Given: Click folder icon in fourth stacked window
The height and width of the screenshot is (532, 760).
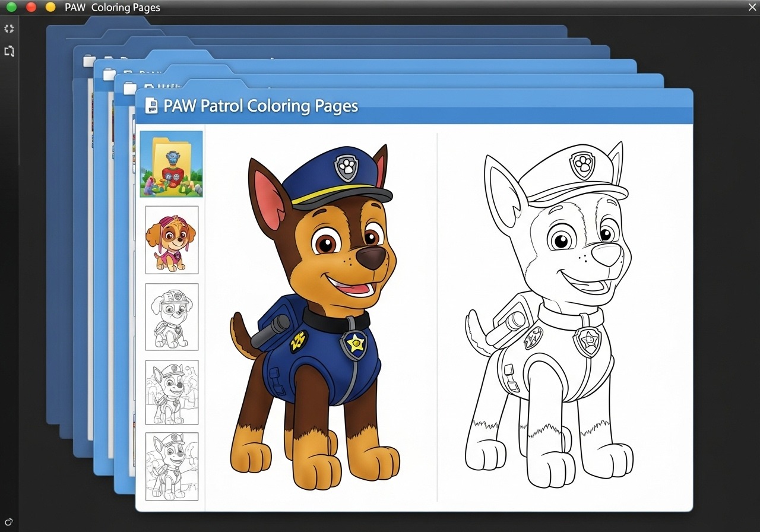Looking at the screenshot, I should click(89, 61).
